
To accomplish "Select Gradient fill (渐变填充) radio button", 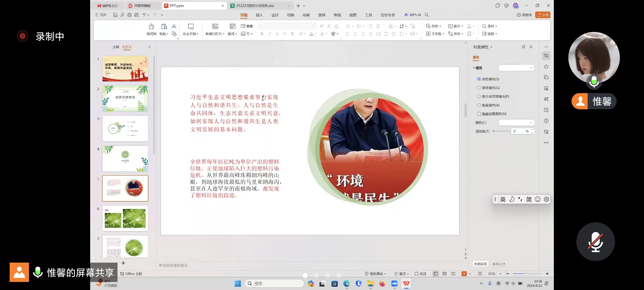I will pos(479,88).
